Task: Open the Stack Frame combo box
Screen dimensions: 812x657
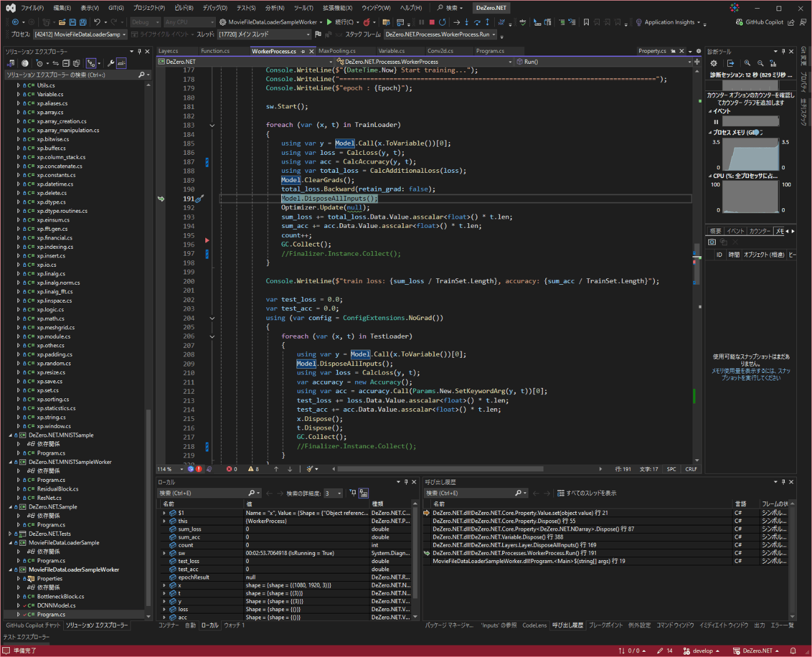Action: 441,34
